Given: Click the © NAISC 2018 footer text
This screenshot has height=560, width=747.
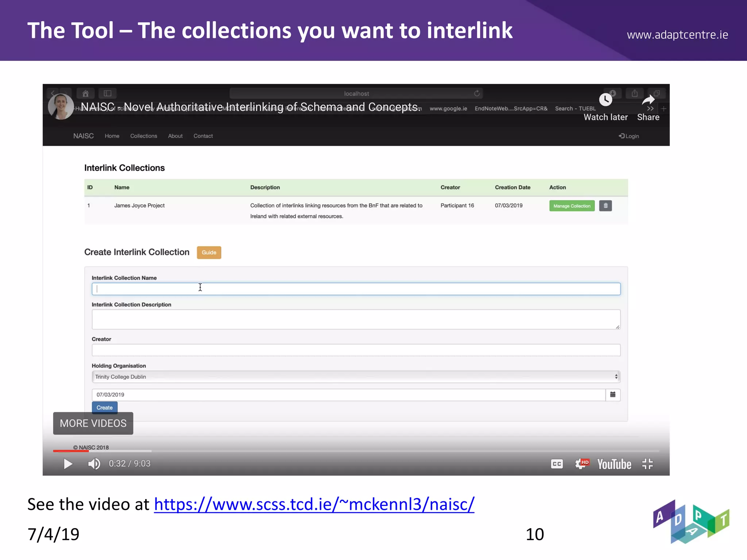Looking at the screenshot, I should tap(91, 447).
